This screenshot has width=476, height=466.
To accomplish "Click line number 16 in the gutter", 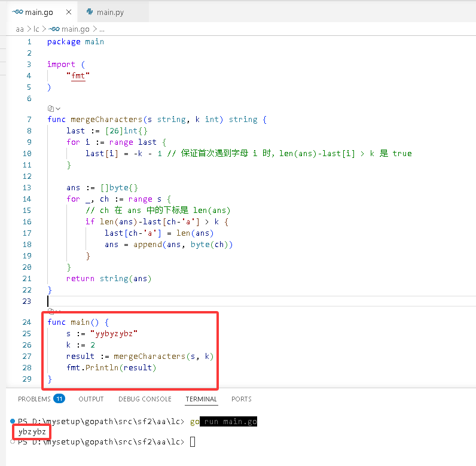I will (27, 221).
